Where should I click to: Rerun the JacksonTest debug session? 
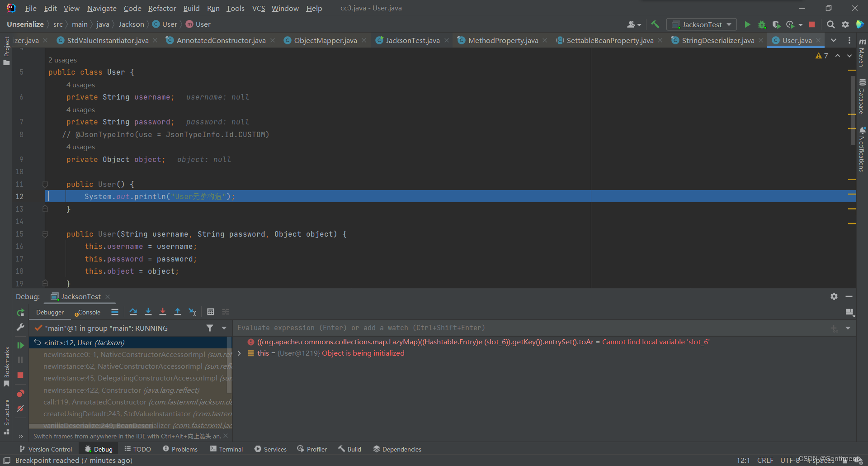(20, 312)
